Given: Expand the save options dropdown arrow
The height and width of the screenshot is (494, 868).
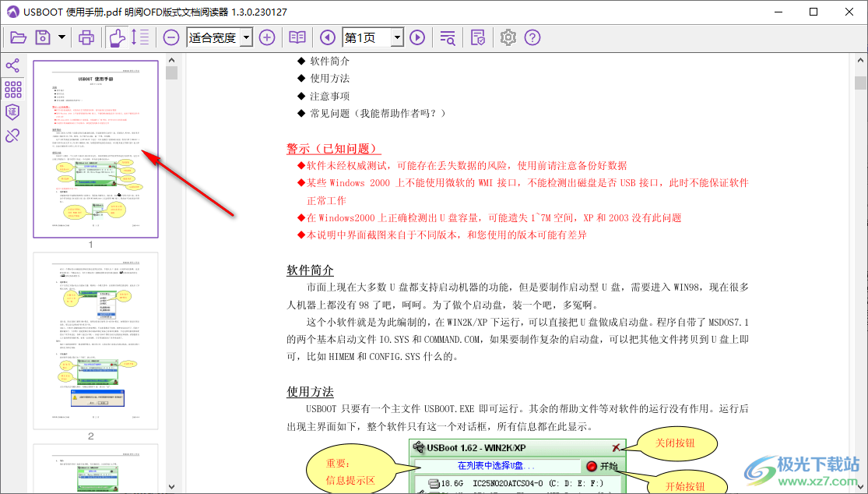Looking at the screenshot, I should tap(61, 37).
